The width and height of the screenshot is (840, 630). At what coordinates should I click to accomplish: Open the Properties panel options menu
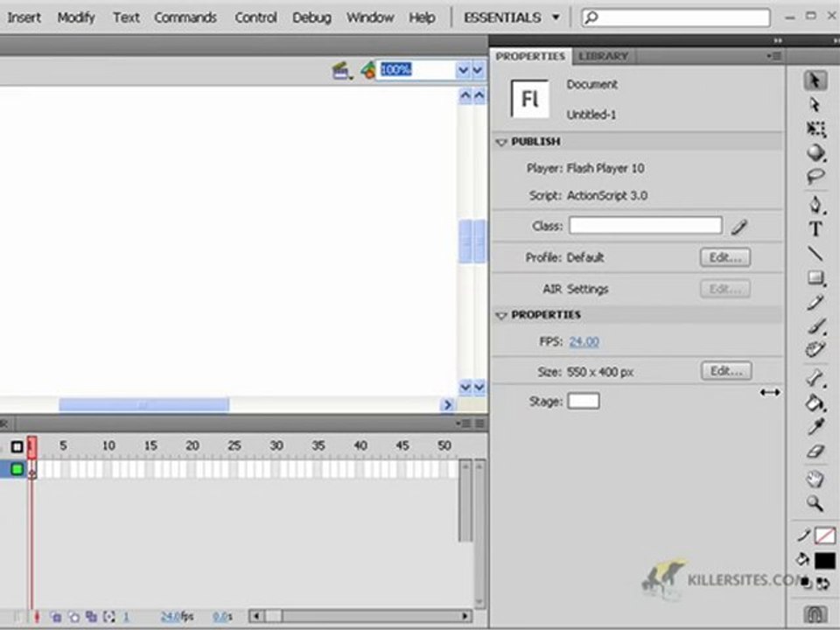tap(773, 56)
